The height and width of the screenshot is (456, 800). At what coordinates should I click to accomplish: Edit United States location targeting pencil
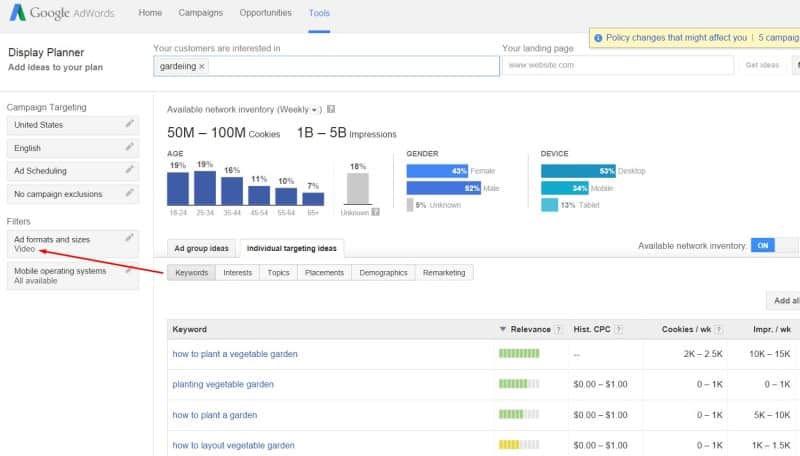pyautogui.click(x=130, y=123)
